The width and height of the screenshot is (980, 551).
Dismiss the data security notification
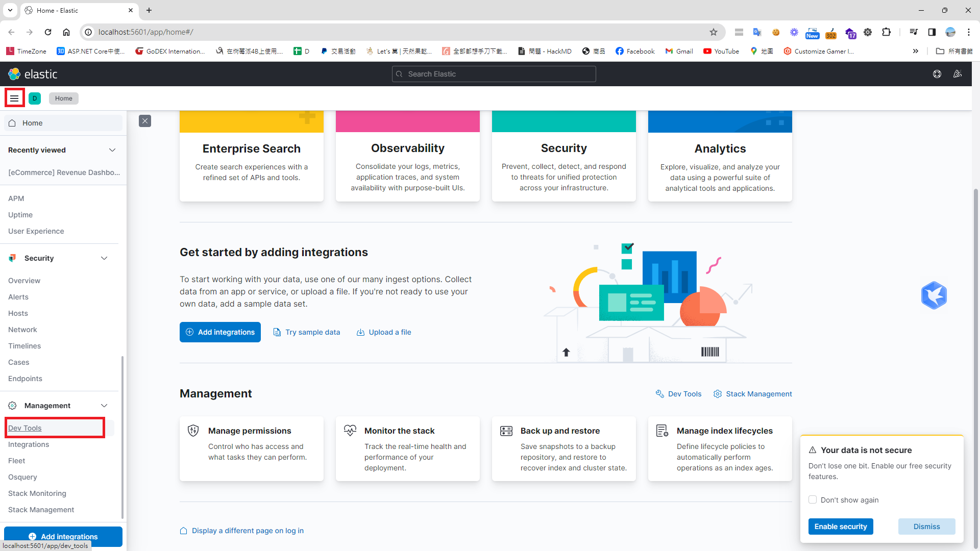(926, 526)
